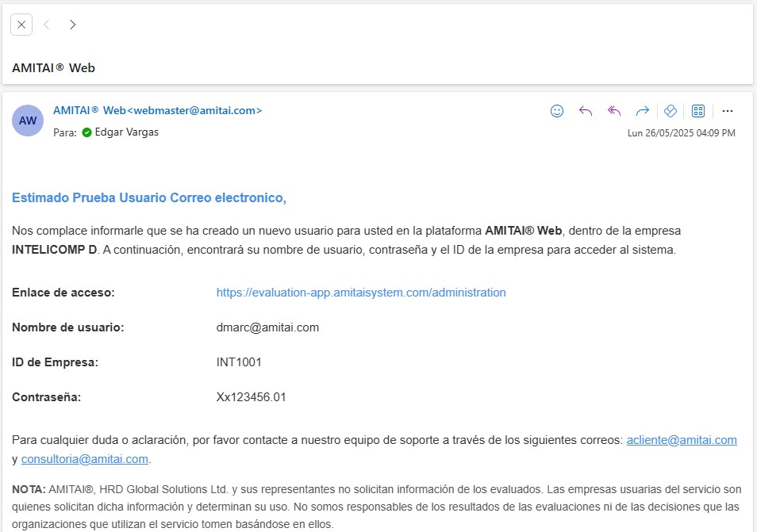Forward this email using the arrow icon
Image resolution: width=757 pixels, height=532 pixels.
click(x=643, y=111)
